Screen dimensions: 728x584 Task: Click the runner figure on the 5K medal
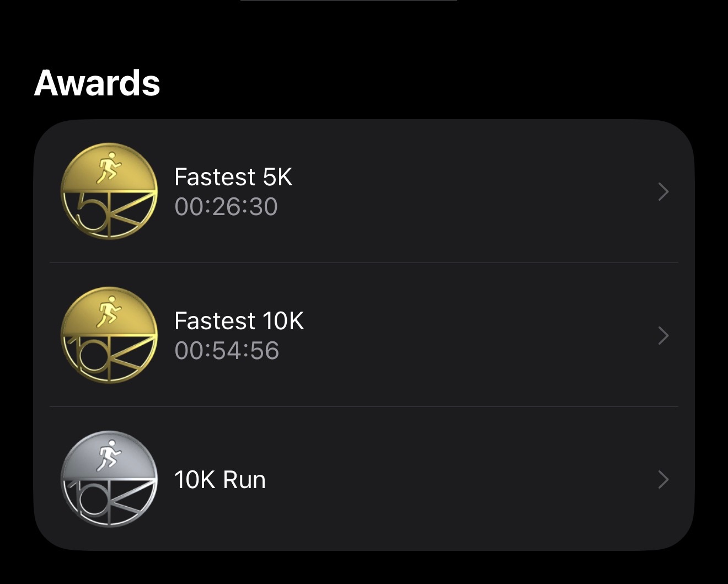tap(108, 168)
